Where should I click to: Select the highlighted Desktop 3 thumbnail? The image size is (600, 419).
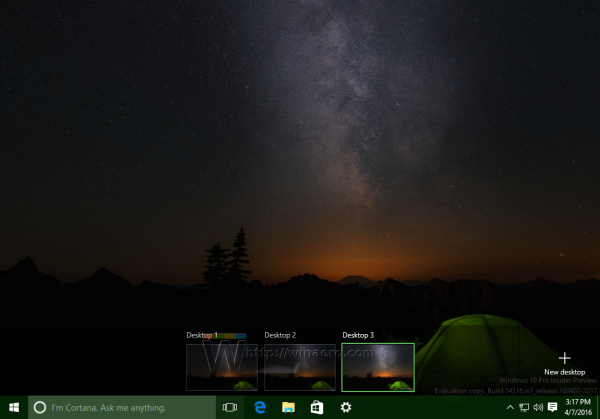(x=378, y=367)
